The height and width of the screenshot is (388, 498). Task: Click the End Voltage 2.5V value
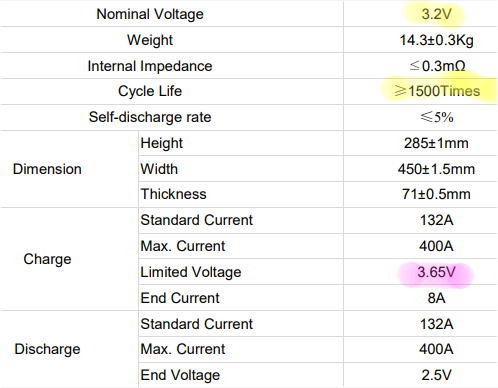click(x=436, y=375)
